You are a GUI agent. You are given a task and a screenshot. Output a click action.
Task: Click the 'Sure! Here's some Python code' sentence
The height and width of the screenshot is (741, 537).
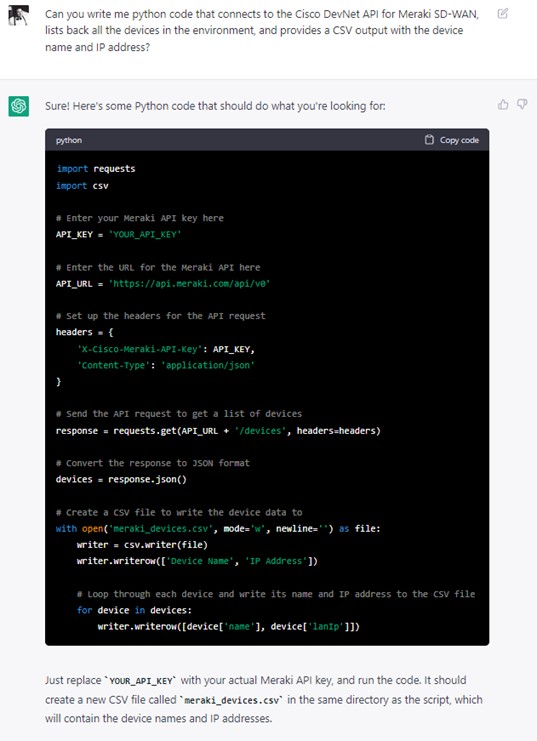coord(215,106)
